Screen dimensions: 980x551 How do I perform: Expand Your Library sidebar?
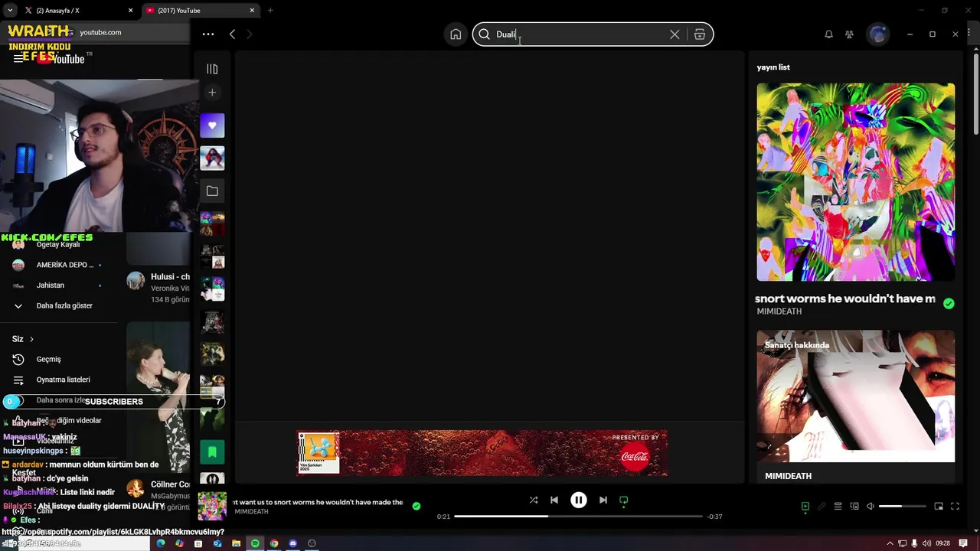click(212, 69)
